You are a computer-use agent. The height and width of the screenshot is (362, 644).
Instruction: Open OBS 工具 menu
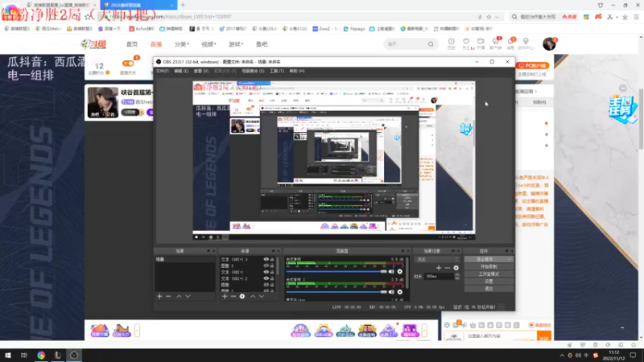point(277,71)
